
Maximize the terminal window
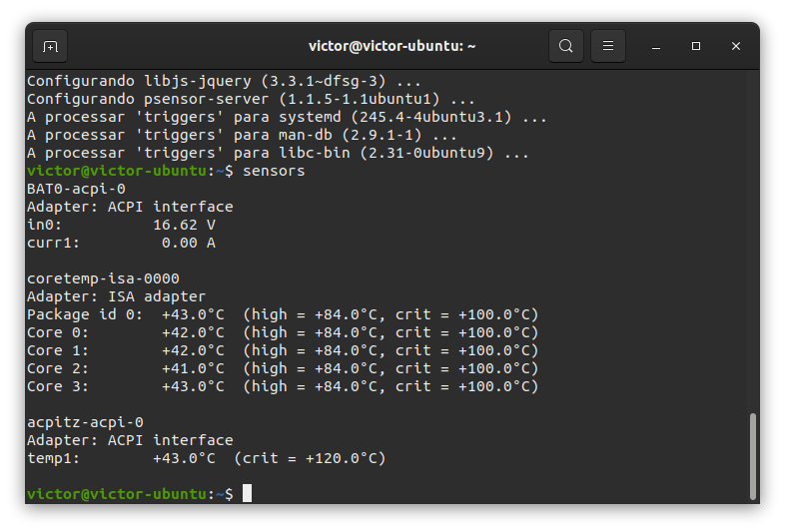click(x=696, y=46)
